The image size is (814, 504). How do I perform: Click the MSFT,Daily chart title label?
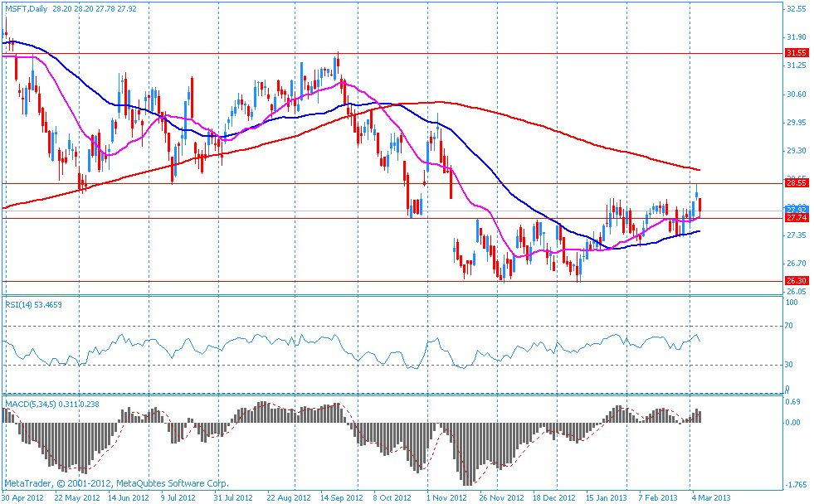pyautogui.click(x=25, y=8)
